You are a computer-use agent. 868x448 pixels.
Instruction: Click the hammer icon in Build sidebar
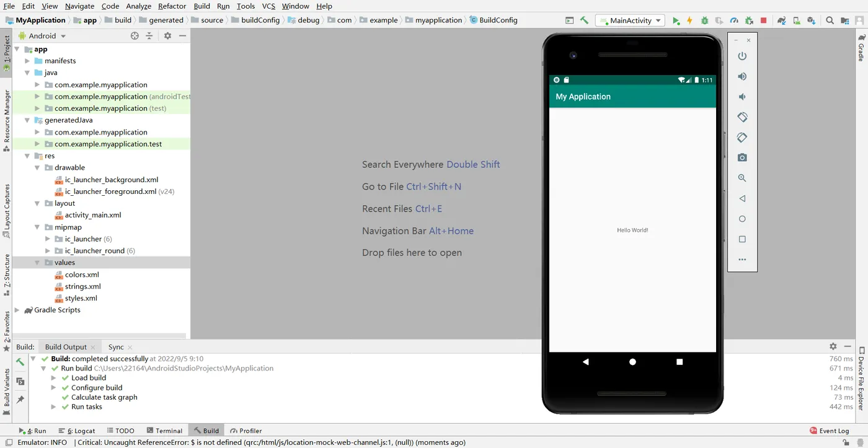[x=20, y=362]
